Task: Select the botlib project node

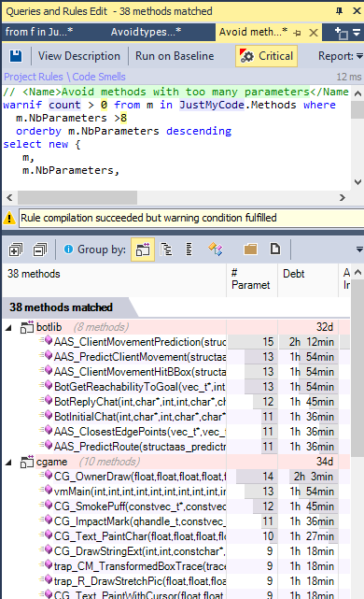Action: (x=49, y=327)
